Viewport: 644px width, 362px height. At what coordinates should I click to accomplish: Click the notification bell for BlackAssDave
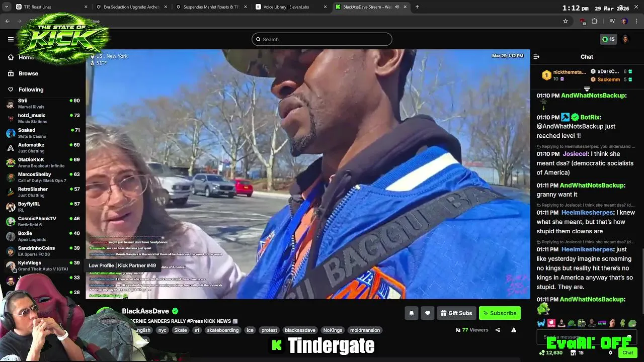[411, 313]
